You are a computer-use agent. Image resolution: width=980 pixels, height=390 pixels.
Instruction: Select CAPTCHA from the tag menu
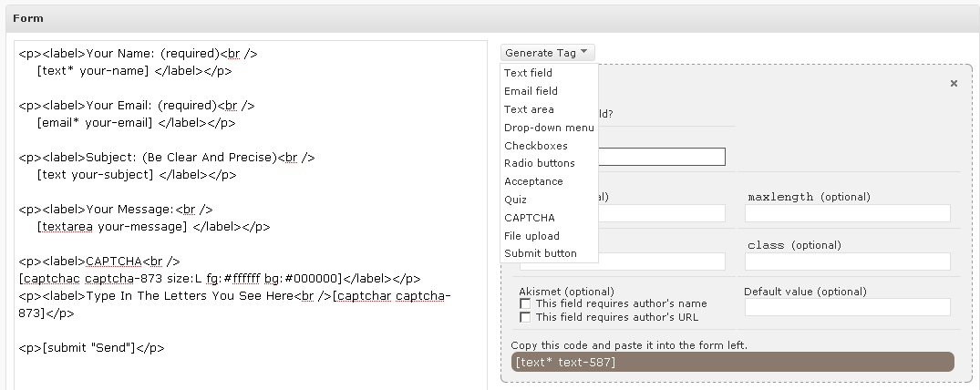pos(529,218)
